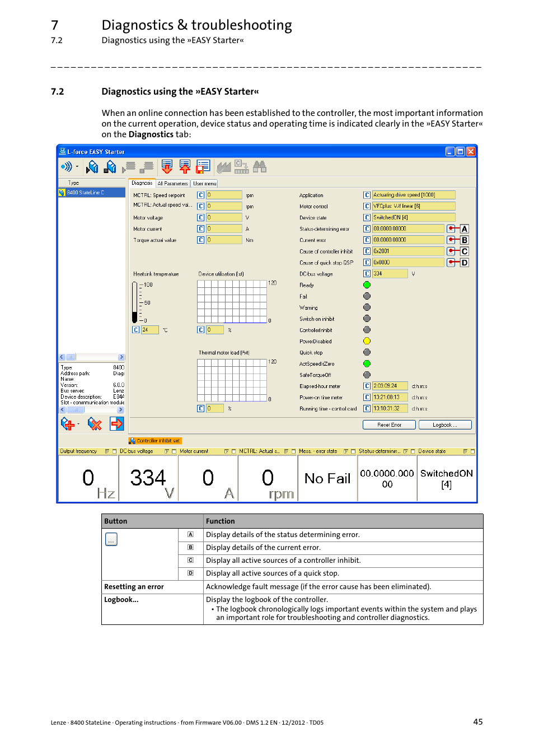The width and height of the screenshot is (534, 756).
Task: Click the ActSpeedIsZero green status indicator
Action: coord(367,363)
